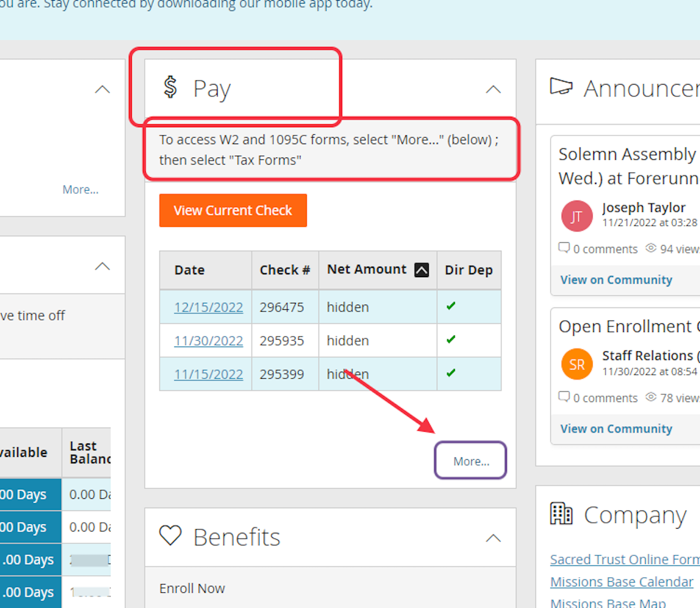Click Joseph Taylor's JT avatar
Screen dimensions: 700x608
576,216
